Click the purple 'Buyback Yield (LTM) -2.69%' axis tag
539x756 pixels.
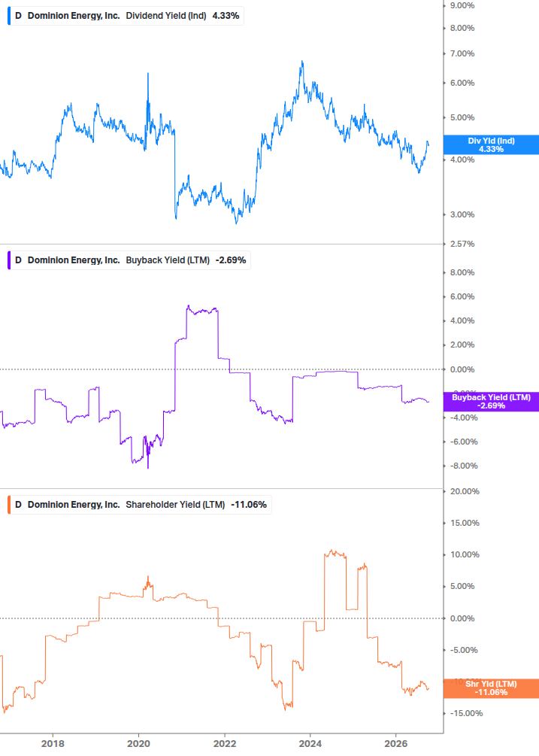click(x=491, y=401)
